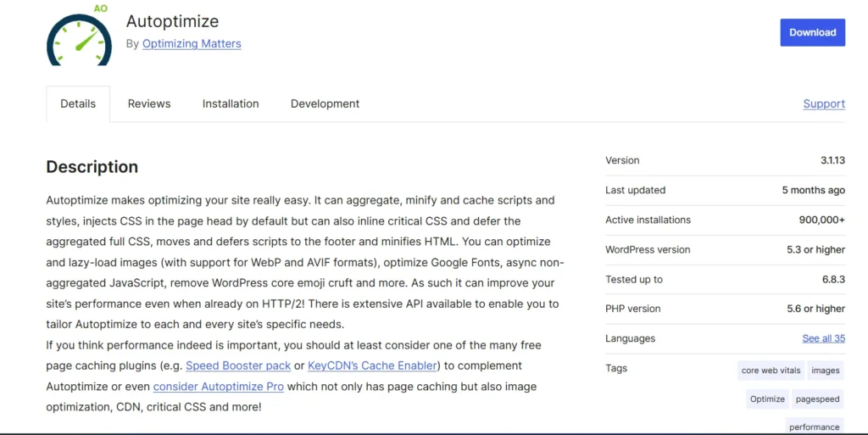Download the Autoptimize plugin
This screenshot has height=435, width=868.
coord(812,33)
